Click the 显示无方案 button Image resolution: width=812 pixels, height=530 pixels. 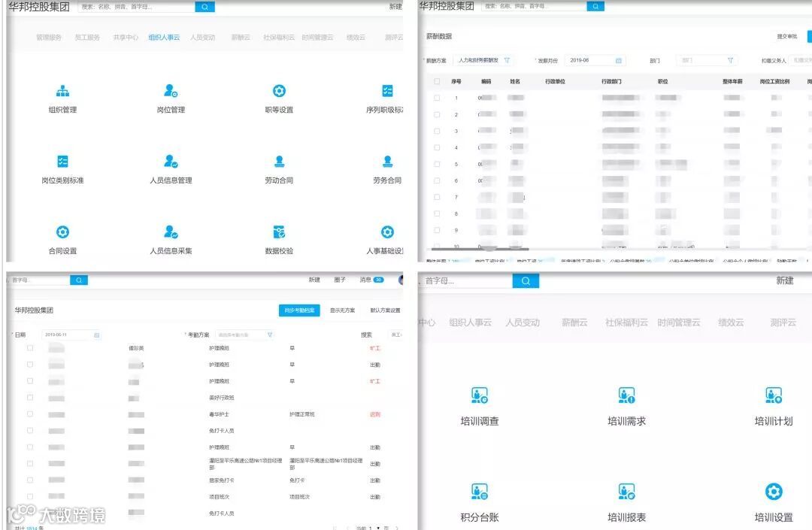tap(342, 310)
